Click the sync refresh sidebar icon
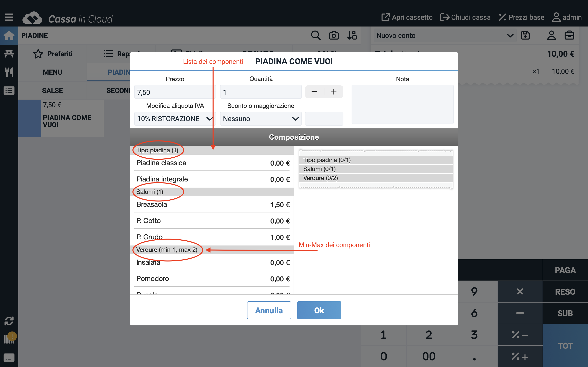This screenshot has width=588, height=367. tap(9, 321)
